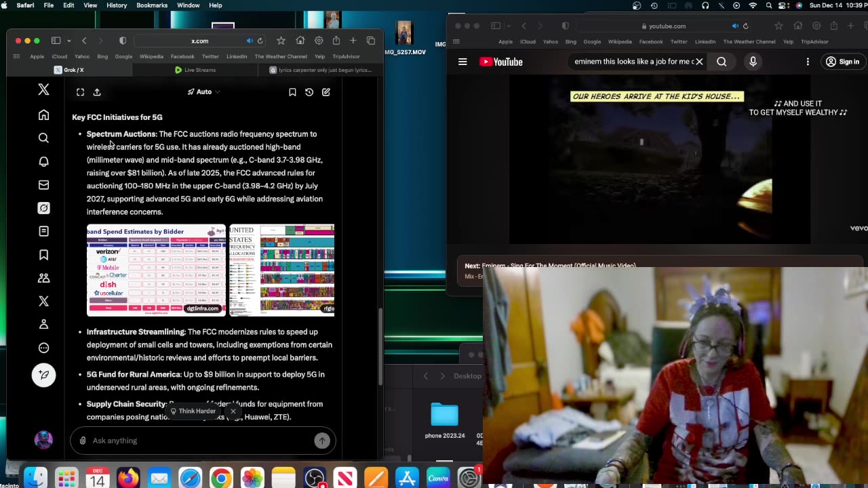The height and width of the screenshot is (488, 868).
Task: Search YouTube with voice microphone
Action: point(753,62)
